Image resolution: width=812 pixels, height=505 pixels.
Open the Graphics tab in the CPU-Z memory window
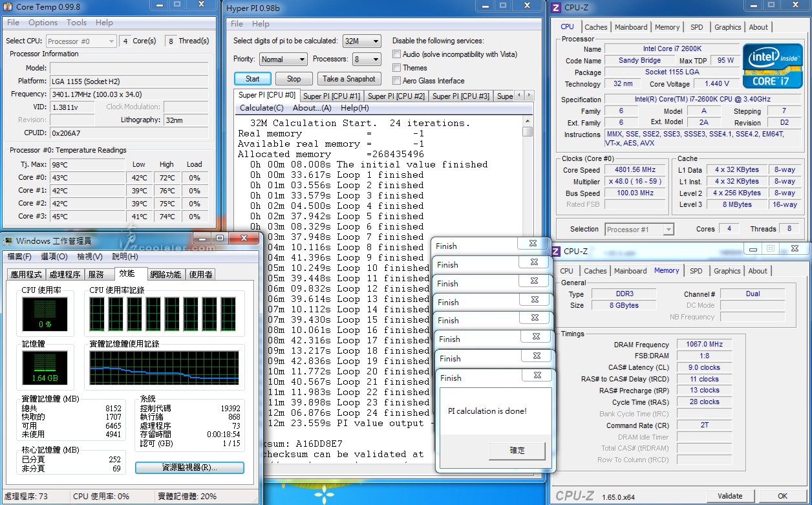click(x=727, y=271)
